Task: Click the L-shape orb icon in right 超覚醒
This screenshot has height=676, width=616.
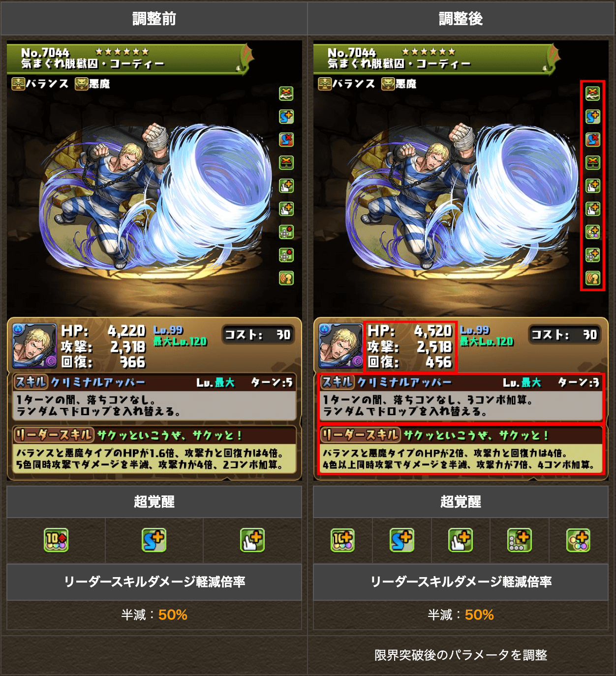Action: pyautogui.click(x=520, y=540)
